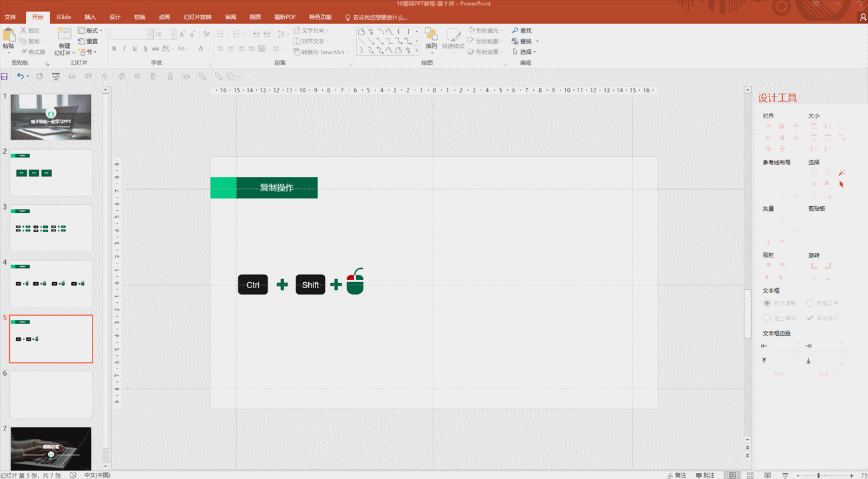Click the Undo arrow icon
The width and height of the screenshot is (868, 479).
click(x=21, y=77)
